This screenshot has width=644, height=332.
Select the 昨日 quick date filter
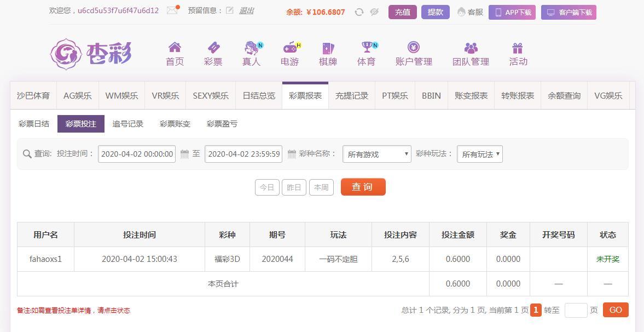point(294,187)
